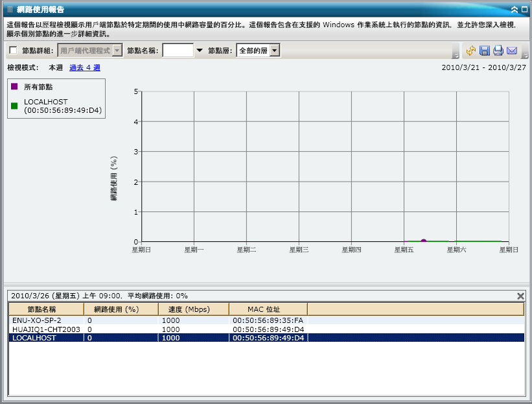The width and height of the screenshot is (532, 404).
Task: Click the maximize icon on title bar
Action: [x=524, y=8]
